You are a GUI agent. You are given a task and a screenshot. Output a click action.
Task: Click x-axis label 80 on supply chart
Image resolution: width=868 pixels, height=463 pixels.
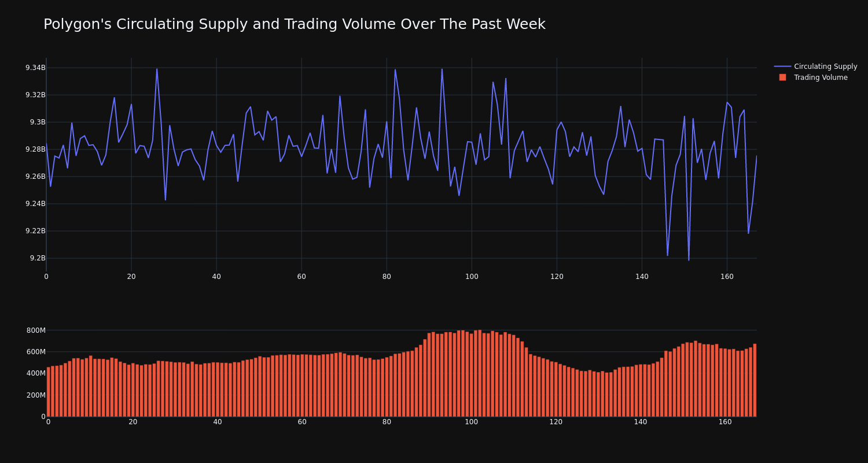click(387, 277)
